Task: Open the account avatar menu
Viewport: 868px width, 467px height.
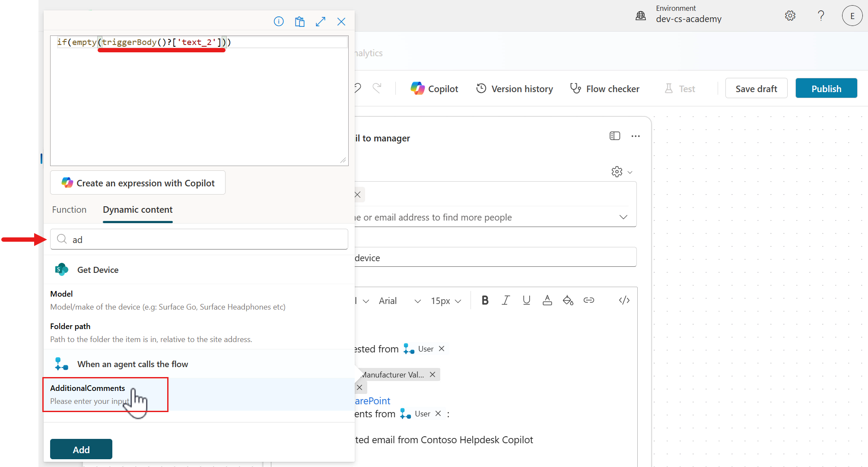Action: click(852, 16)
